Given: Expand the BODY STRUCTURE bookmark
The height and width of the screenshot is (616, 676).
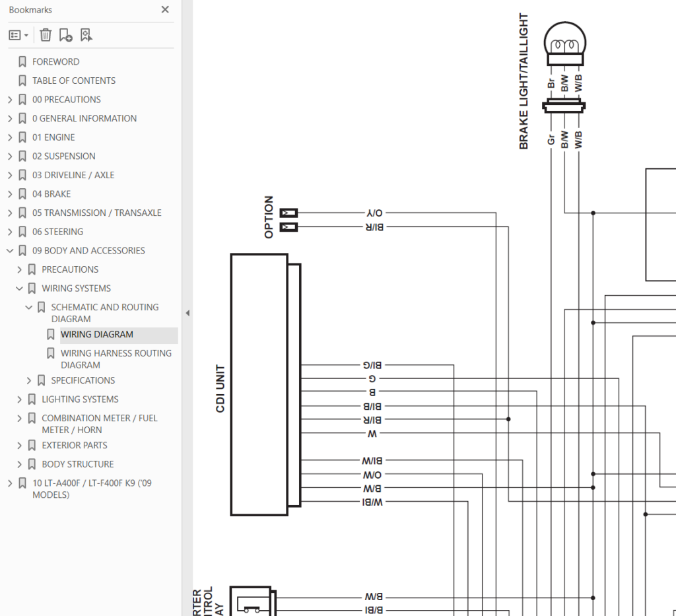Looking at the screenshot, I should tap(19, 464).
